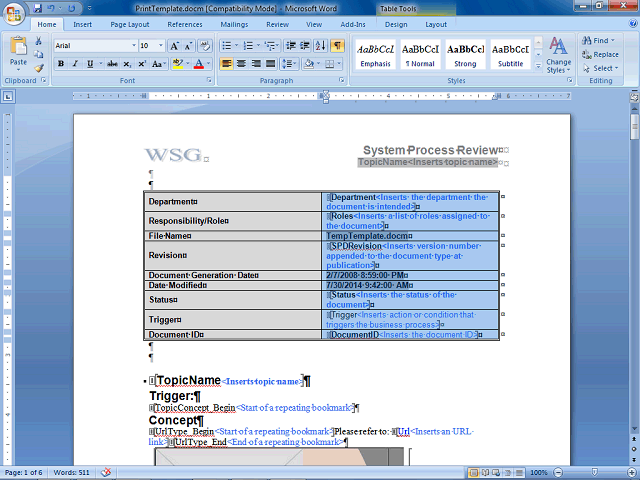The image size is (640, 480).
Task: Apply the Subtitle style
Action: (510, 55)
